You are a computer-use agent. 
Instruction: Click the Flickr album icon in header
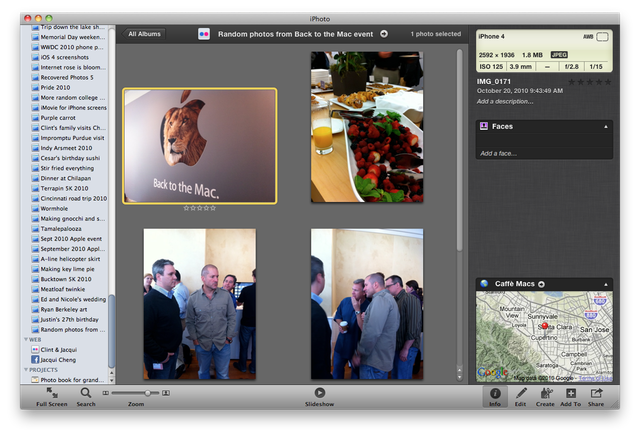(204, 34)
